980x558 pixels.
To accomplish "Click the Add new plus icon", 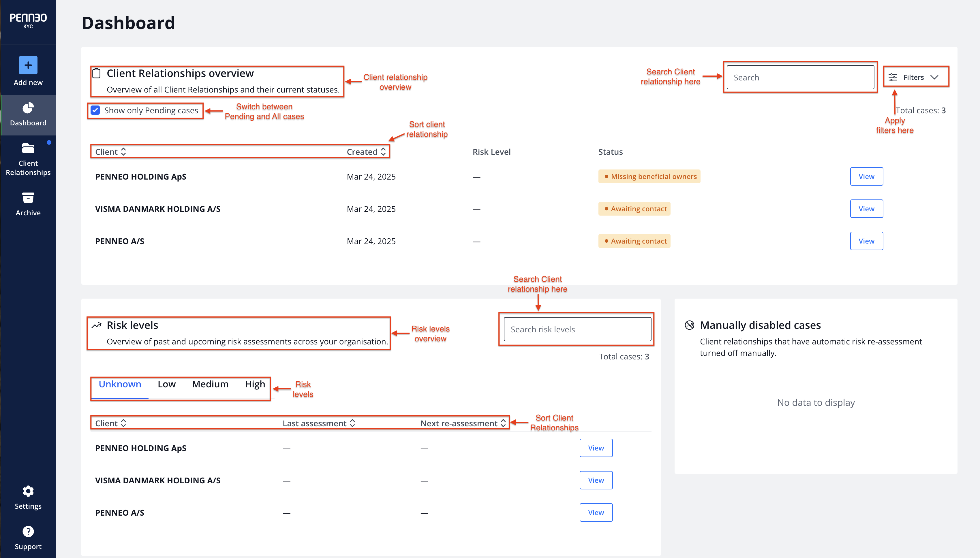I will click(28, 65).
